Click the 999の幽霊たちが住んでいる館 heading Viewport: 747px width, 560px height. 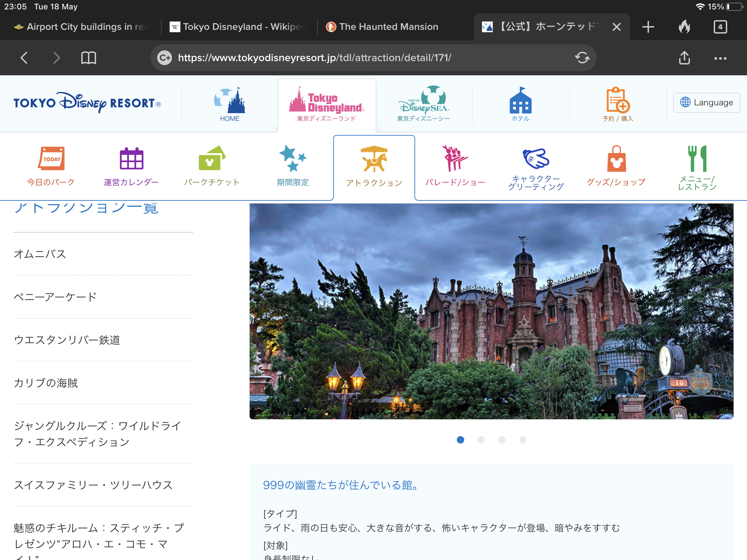[341, 485]
